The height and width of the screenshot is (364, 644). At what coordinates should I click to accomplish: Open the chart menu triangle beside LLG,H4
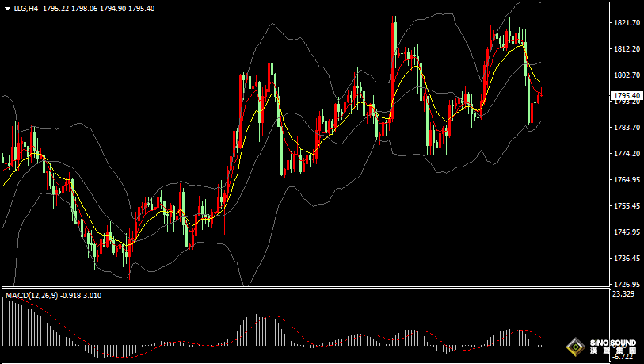pos(8,9)
